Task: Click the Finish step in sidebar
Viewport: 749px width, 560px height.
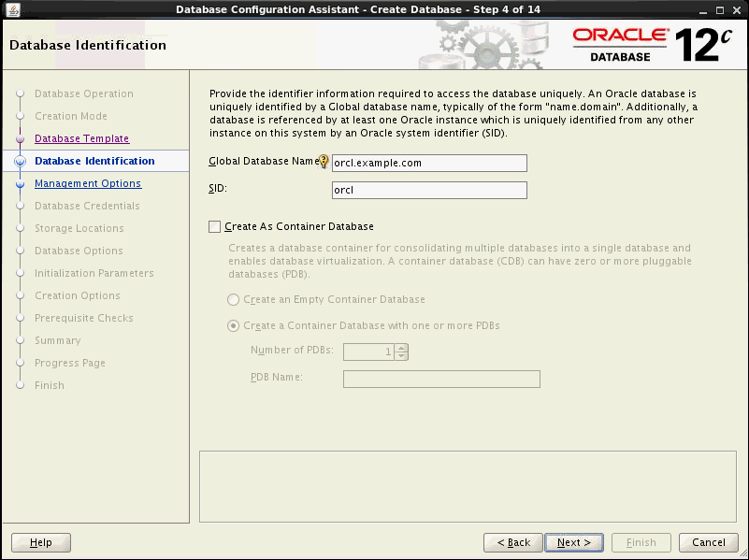Action: [50, 385]
